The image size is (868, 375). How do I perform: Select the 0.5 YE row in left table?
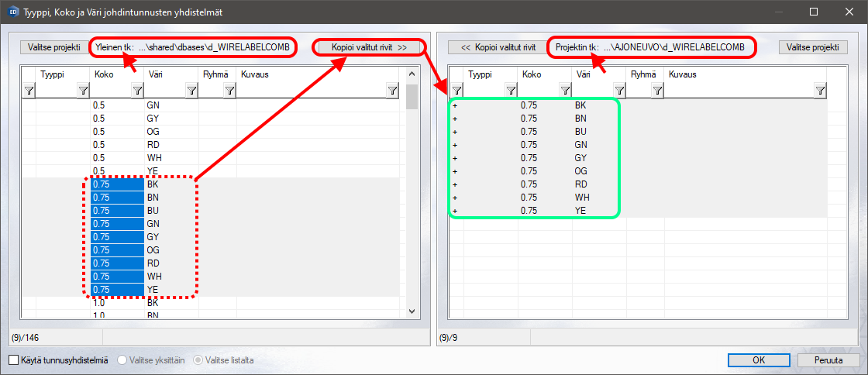(211, 171)
